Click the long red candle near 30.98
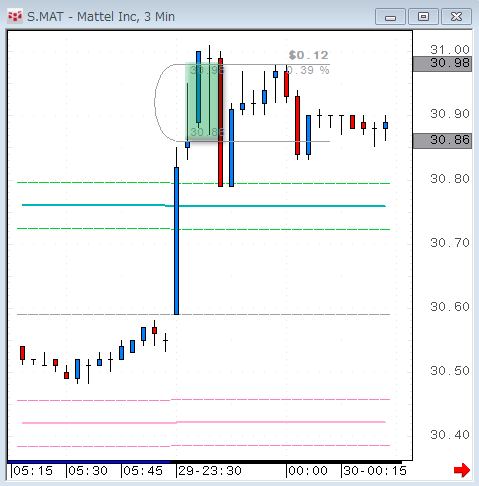 220,122
